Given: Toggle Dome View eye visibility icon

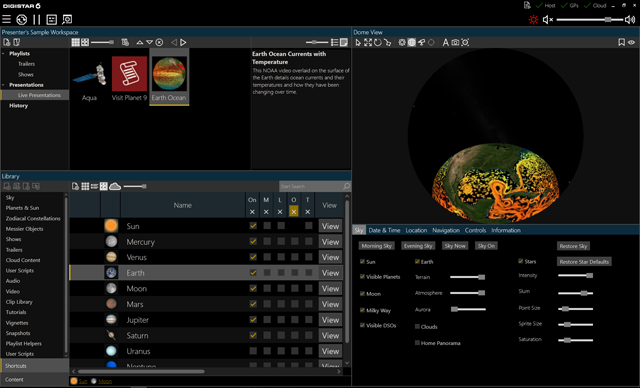Looking at the screenshot, I should (x=631, y=42).
